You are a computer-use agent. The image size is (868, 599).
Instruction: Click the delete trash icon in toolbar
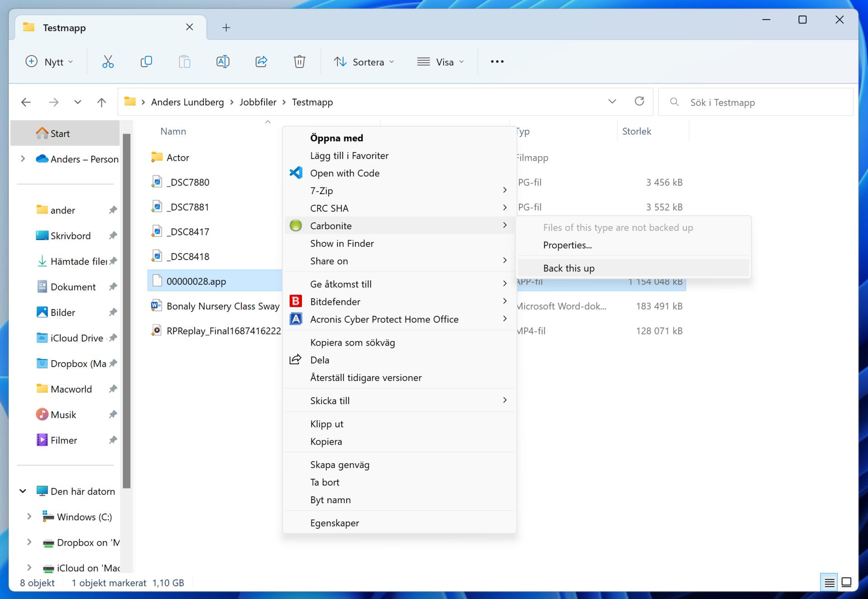pos(299,62)
